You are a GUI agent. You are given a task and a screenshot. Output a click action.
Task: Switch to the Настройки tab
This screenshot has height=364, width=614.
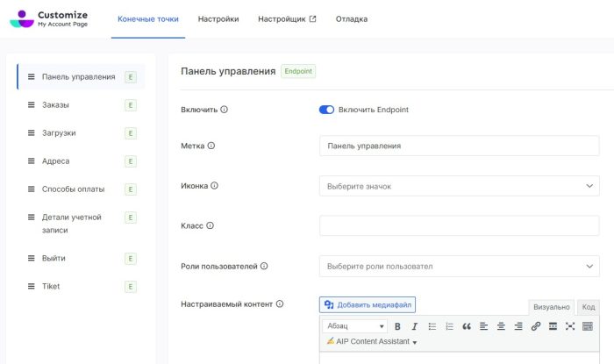[218, 18]
